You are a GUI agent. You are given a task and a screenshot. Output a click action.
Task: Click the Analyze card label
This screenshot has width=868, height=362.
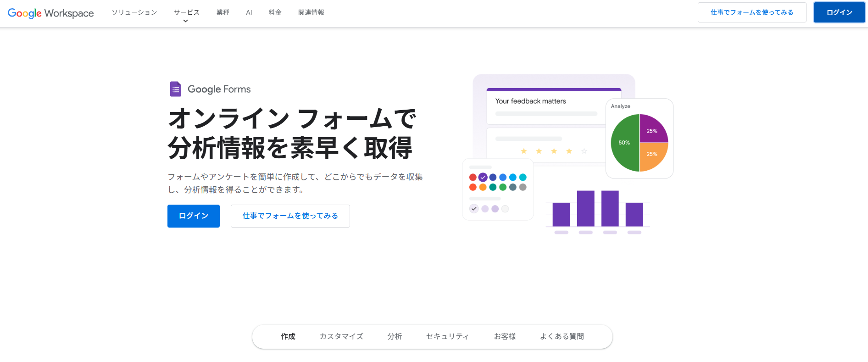point(620,106)
